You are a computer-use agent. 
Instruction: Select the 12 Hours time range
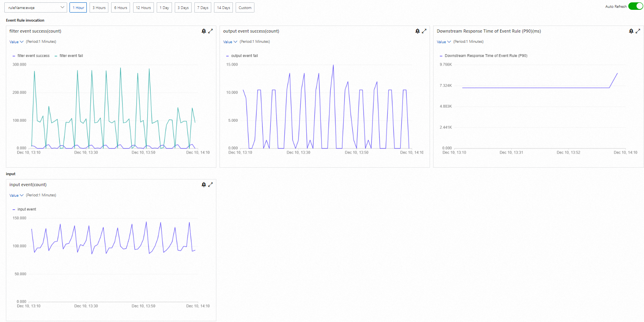click(143, 7)
